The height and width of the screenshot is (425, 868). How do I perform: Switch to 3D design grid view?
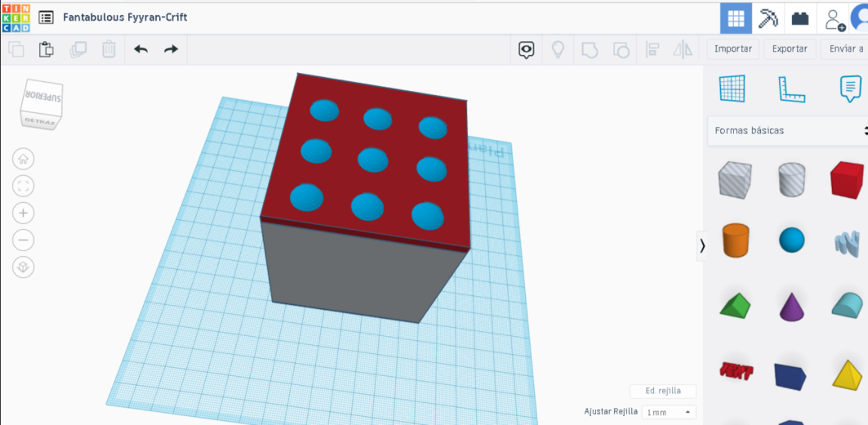click(735, 18)
